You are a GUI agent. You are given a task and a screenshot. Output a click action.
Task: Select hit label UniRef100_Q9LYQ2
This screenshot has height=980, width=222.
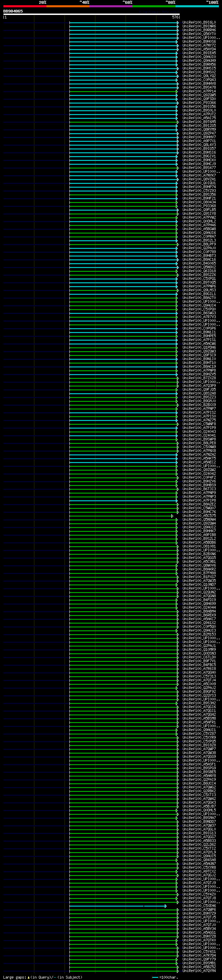pos(199,76)
